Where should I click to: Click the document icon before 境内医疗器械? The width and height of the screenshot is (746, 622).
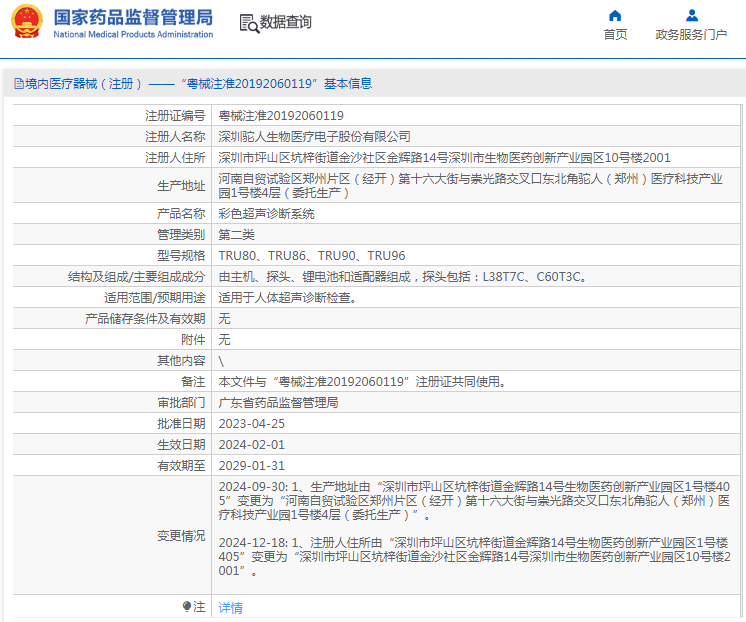(19, 84)
